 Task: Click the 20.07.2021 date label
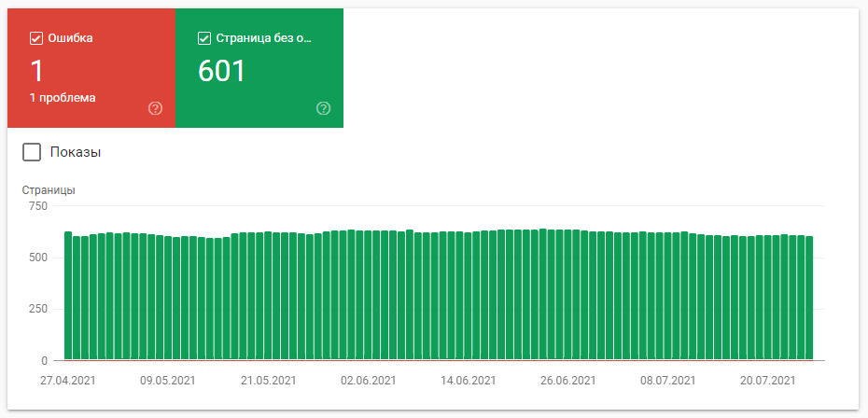point(768,381)
